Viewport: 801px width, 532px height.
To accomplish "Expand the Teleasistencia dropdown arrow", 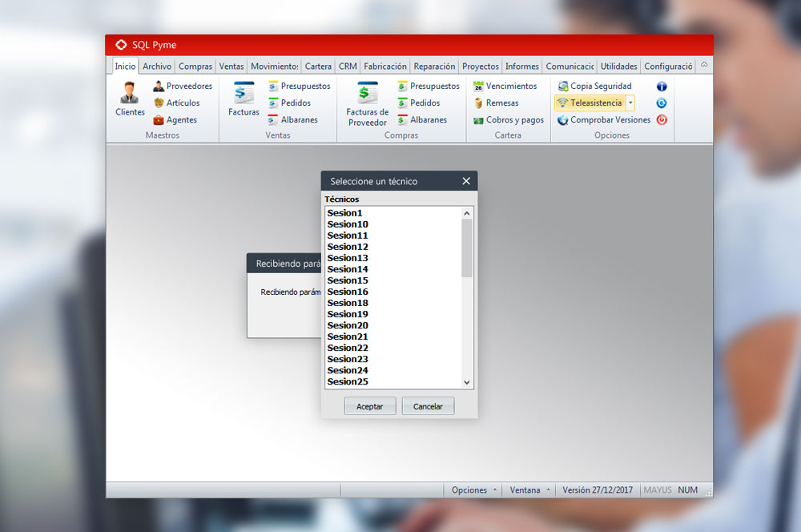I will click(x=630, y=103).
